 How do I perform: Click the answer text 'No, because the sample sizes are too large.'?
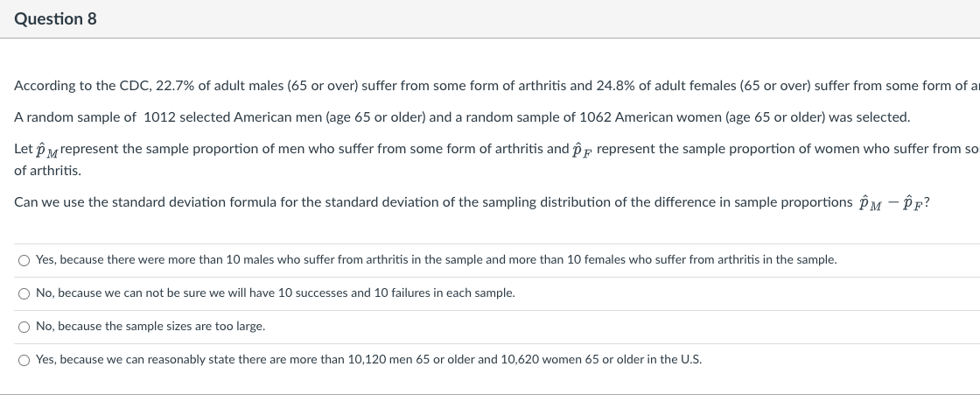point(150,327)
